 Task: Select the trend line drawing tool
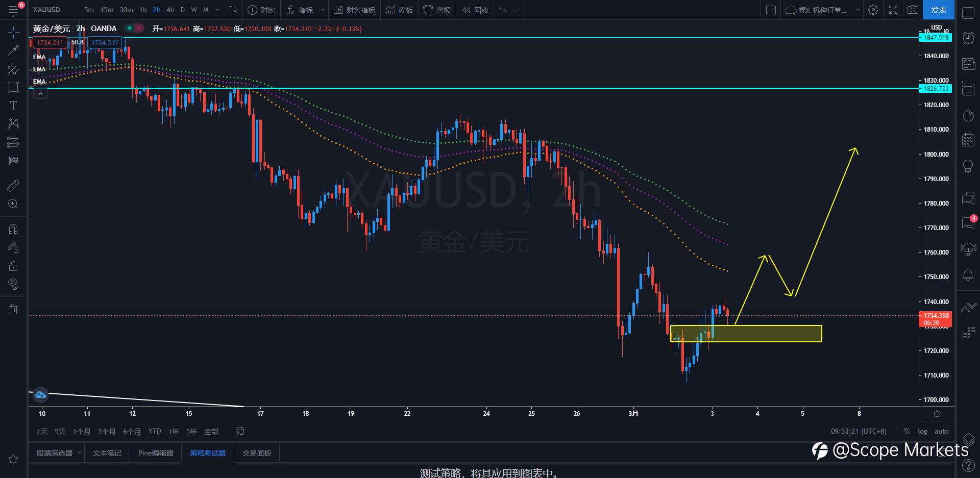pos(13,51)
